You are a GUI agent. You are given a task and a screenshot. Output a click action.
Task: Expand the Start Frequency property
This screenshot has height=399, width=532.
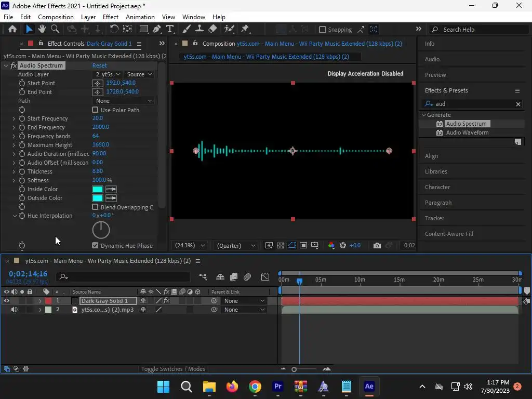(x=14, y=118)
